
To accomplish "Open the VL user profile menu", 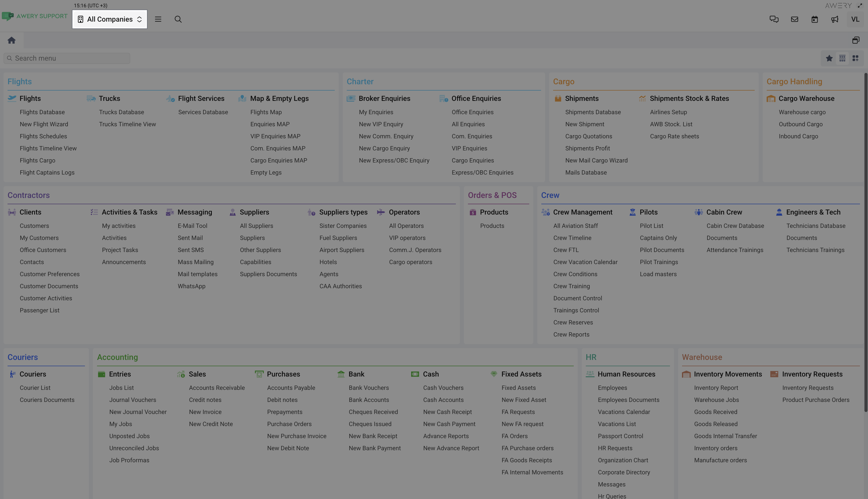I will point(855,19).
